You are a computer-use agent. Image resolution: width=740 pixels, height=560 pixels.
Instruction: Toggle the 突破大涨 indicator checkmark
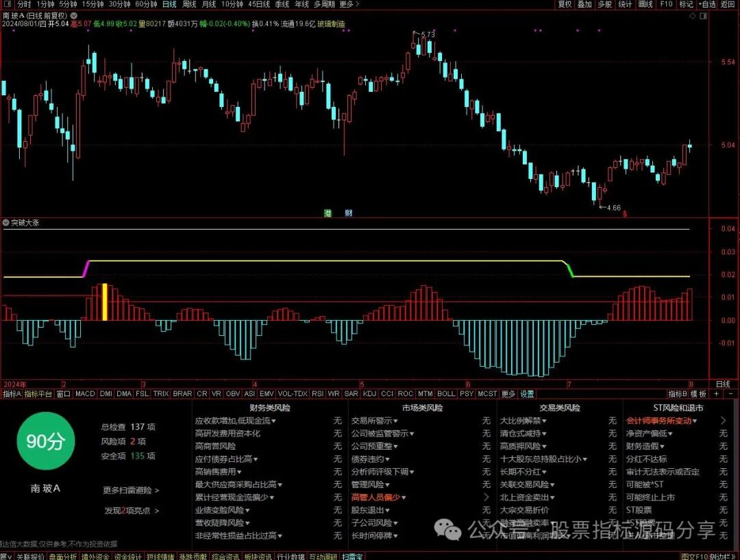(x=5, y=222)
